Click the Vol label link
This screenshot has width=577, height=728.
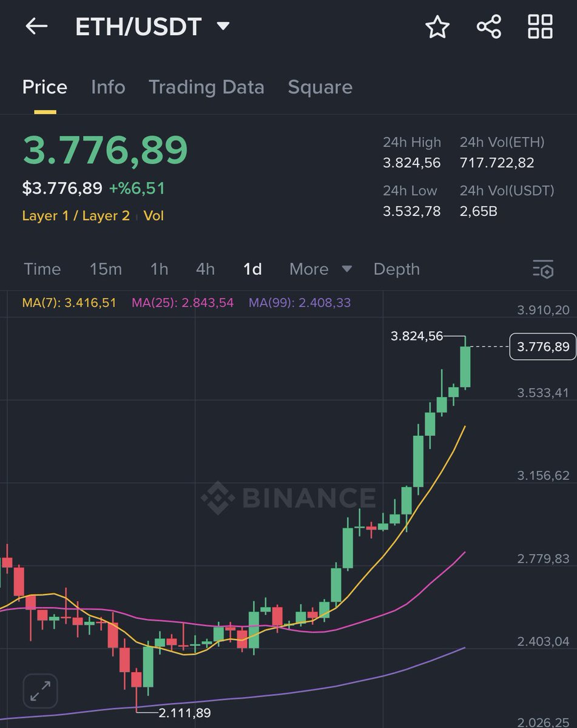154,215
